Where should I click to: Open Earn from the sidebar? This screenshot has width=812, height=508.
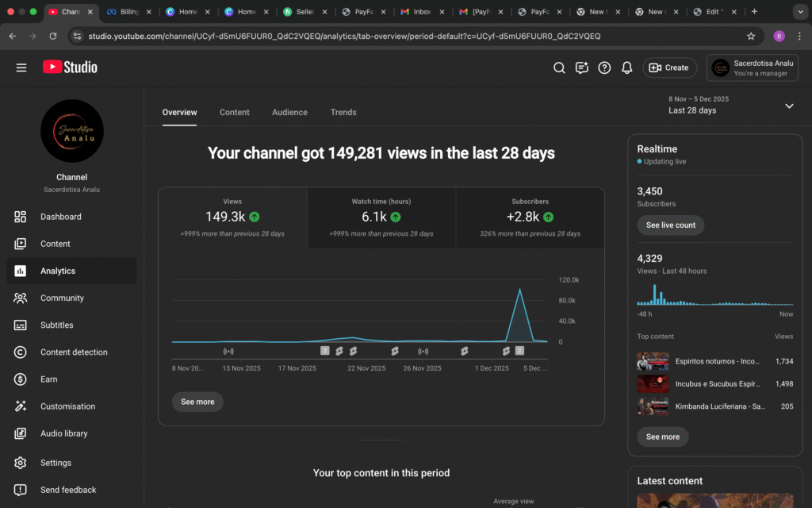pyautogui.click(x=49, y=379)
